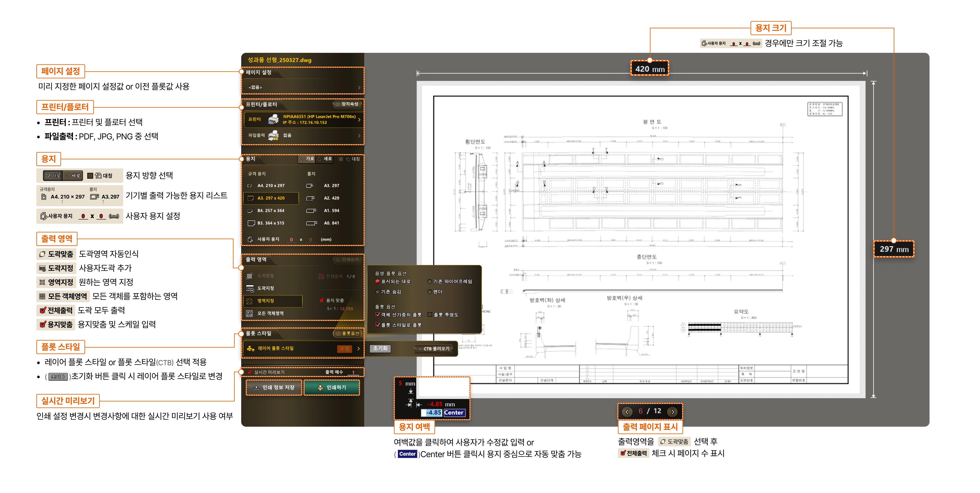
Task: Select the 기존 와이어프레임 radio option
Action: [x=430, y=282]
